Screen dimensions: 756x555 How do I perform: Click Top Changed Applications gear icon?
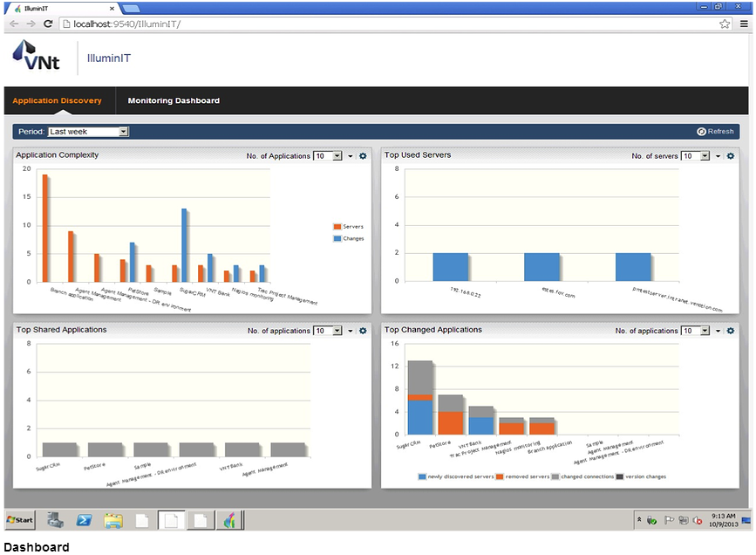point(731,331)
